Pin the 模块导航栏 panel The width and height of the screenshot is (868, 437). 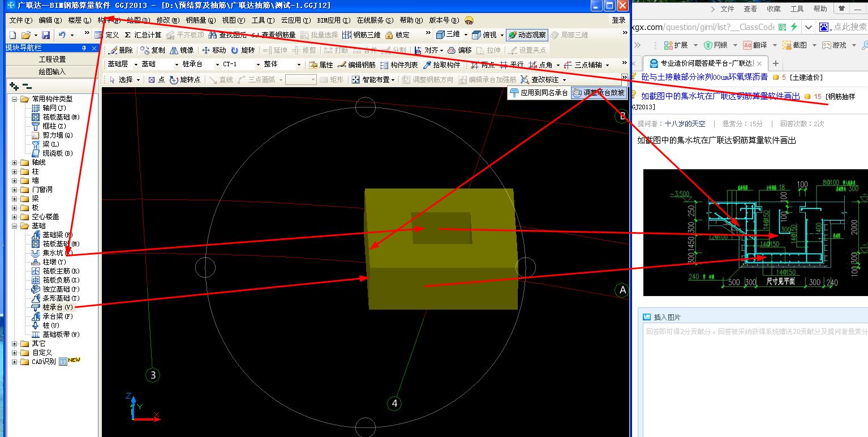tap(84, 48)
